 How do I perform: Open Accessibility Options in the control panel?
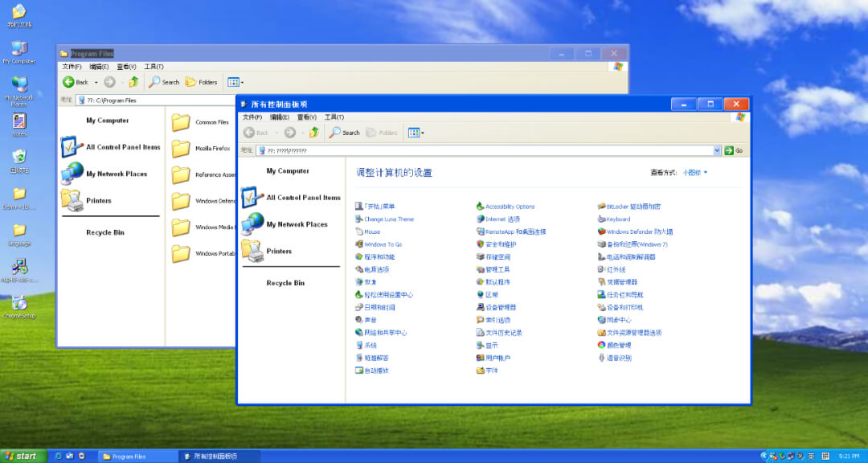point(510,207)
